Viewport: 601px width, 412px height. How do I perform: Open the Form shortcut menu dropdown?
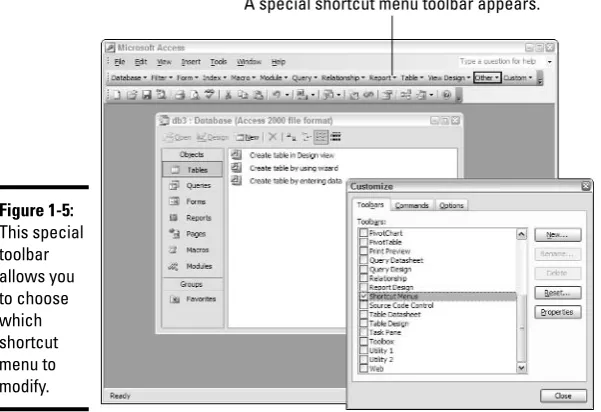pyautogui.click(x=187, y=78)
